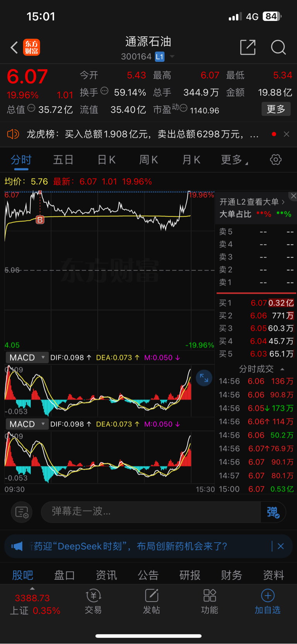The image size is (297, 644).
Task: Tap the 总值 info smiley icon
Action: point(31,108)
